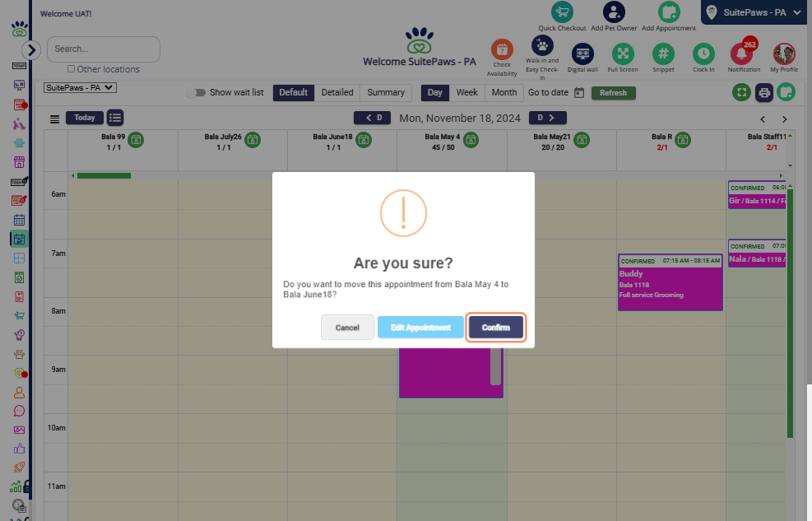Click the sidebar person walking dog icon
The height and width of the screenshot is (521, 812).
[x=19, y=123]
